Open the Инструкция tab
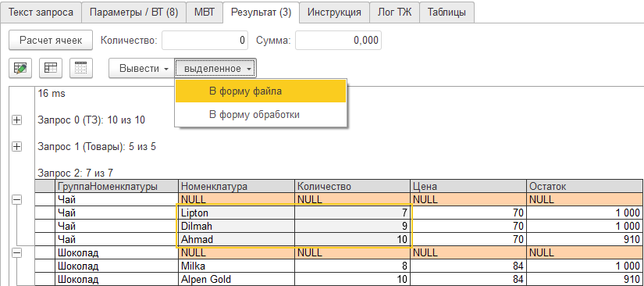644x286 pixels. 334,13
